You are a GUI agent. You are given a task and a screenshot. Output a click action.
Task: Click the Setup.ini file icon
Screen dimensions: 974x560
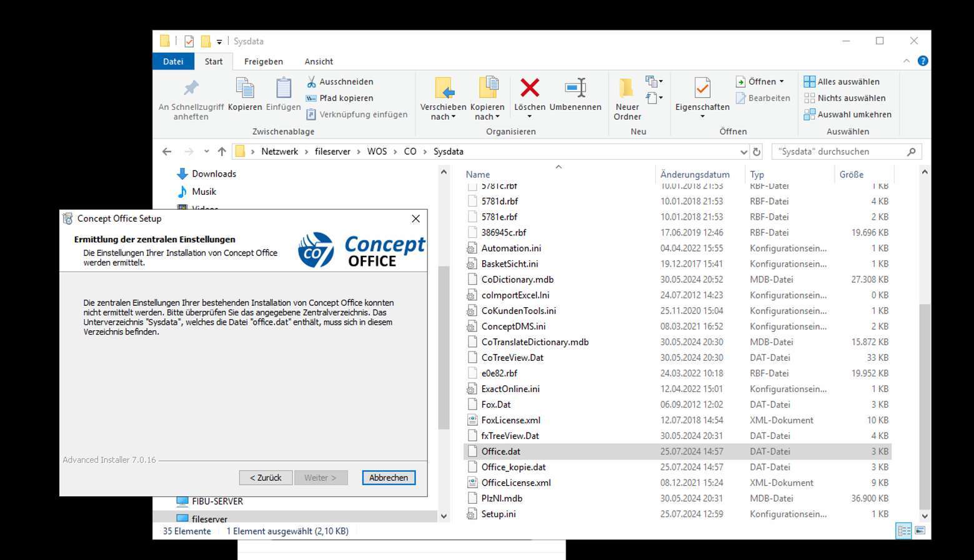tap(472, 514)
